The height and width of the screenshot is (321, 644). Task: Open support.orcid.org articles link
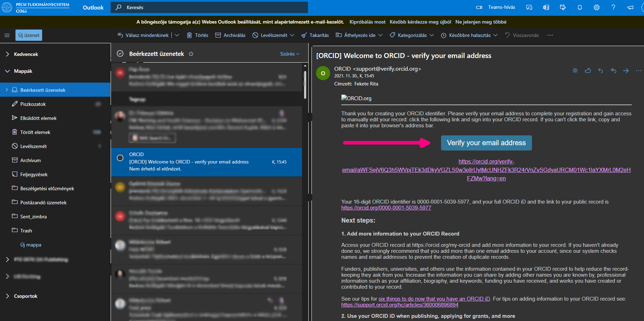tap(400, 305)
